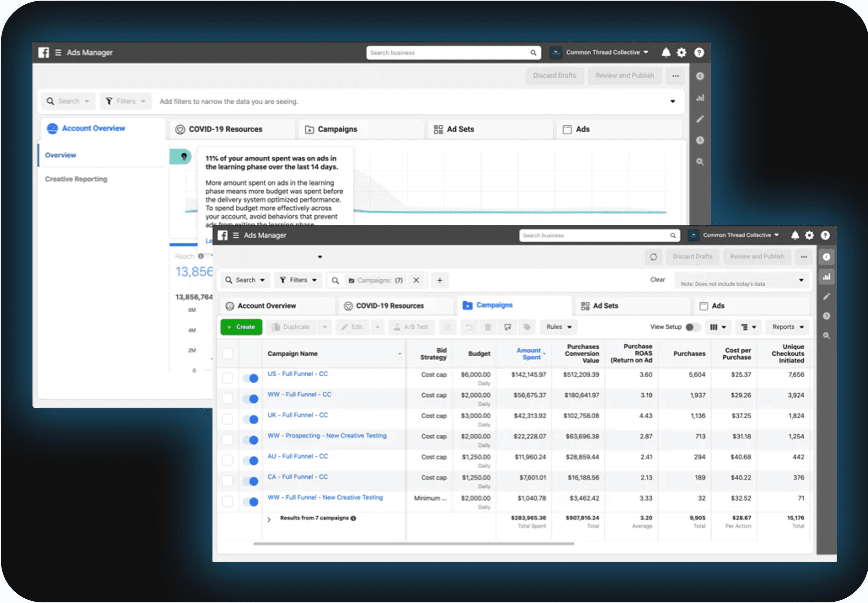Click the trash delete icon in the campaigns toolbar

tap(488, 327)
